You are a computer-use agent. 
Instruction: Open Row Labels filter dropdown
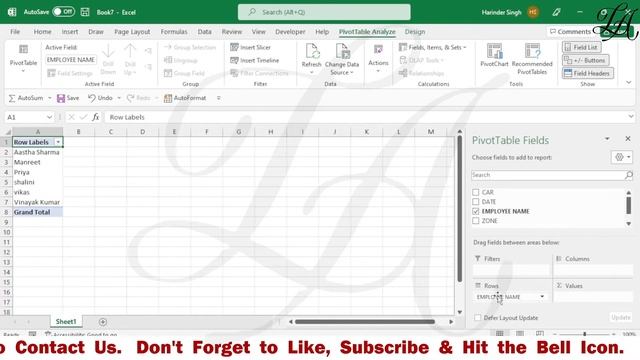[x=58, y=142]
